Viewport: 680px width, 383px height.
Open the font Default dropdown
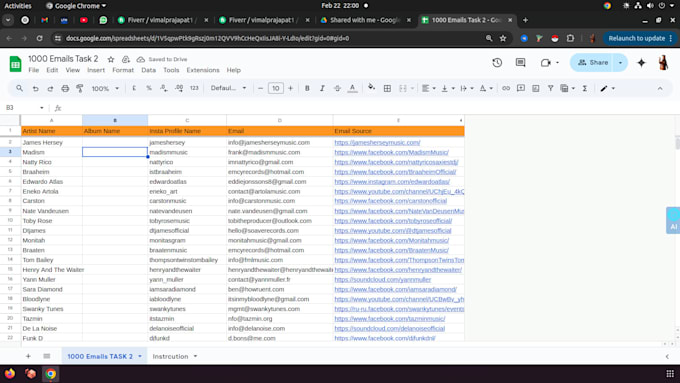(x=228, y=88)
